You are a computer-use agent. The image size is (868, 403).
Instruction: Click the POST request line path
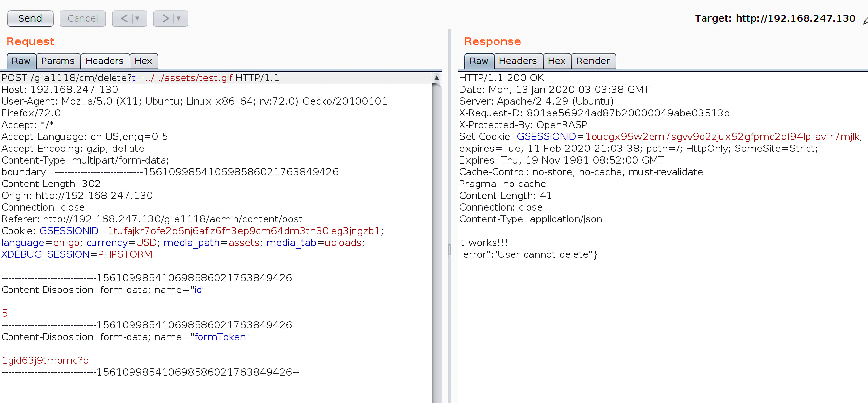point(131,78)
